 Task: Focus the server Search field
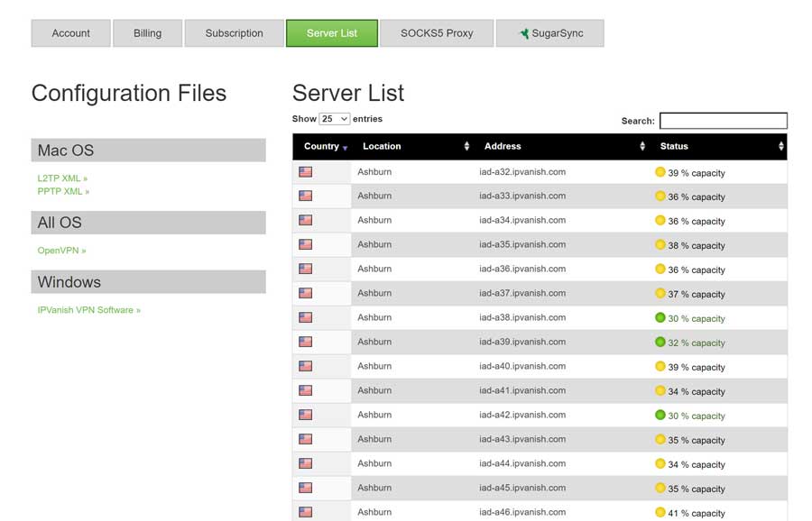[x=724, y=121]
